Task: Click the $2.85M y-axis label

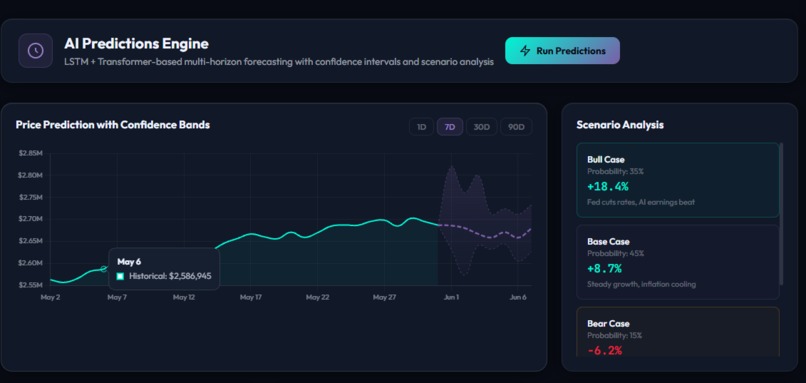Action: pos(30,153)
